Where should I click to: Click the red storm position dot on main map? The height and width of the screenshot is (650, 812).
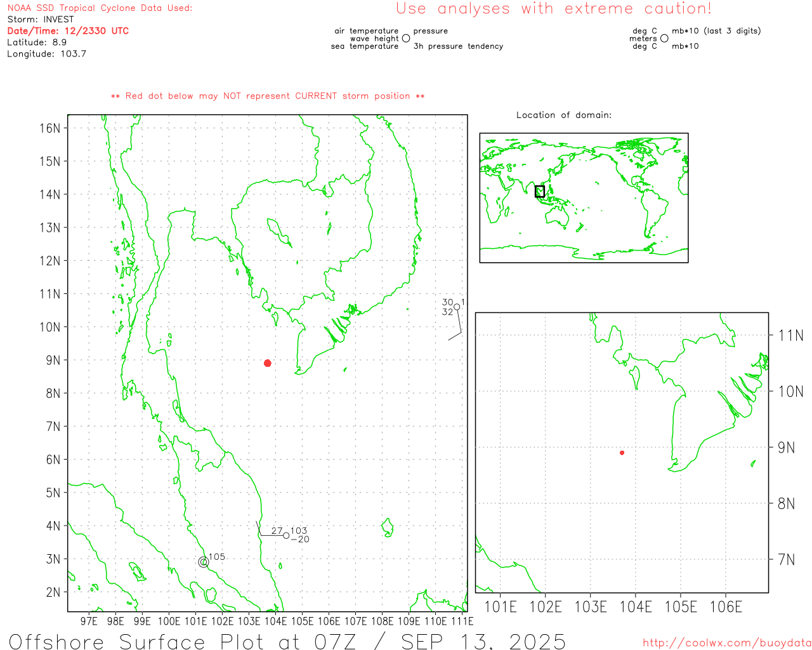(x=268, y=363)
